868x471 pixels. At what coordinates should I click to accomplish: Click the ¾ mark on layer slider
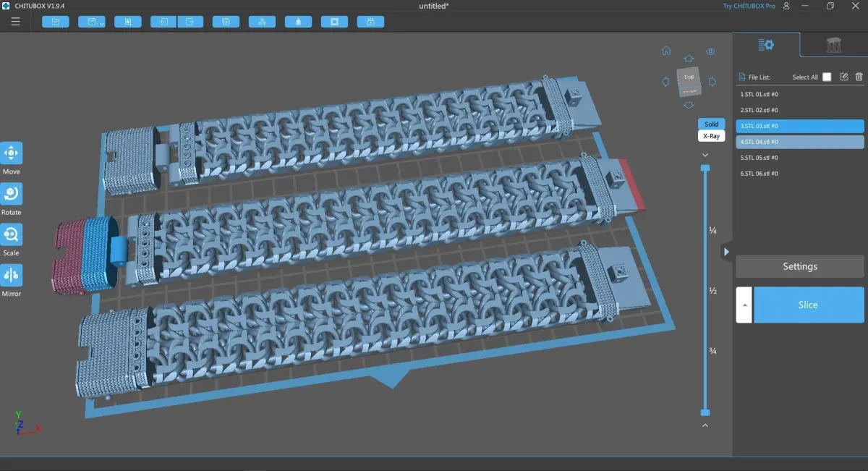pos(712,351)
